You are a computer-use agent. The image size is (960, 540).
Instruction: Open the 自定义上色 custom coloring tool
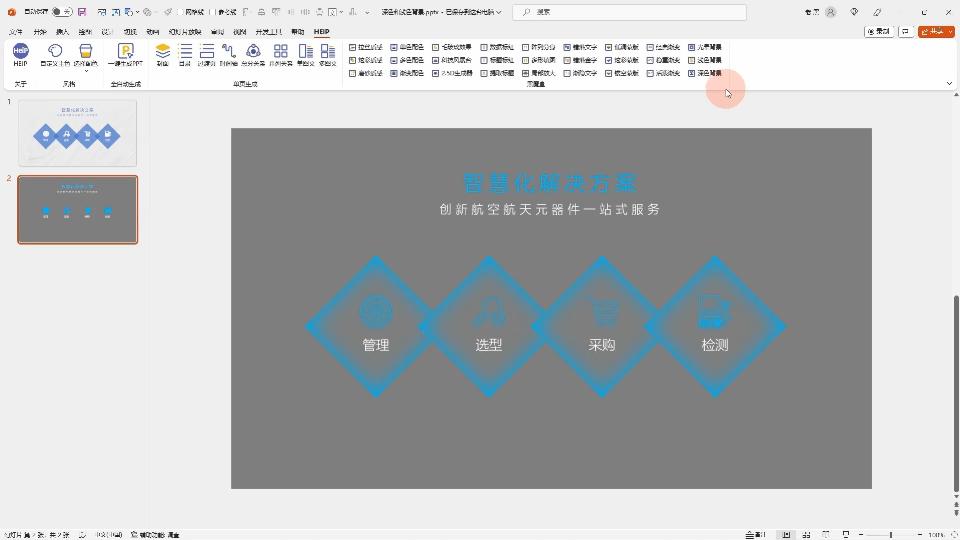[x=55, y=54]
